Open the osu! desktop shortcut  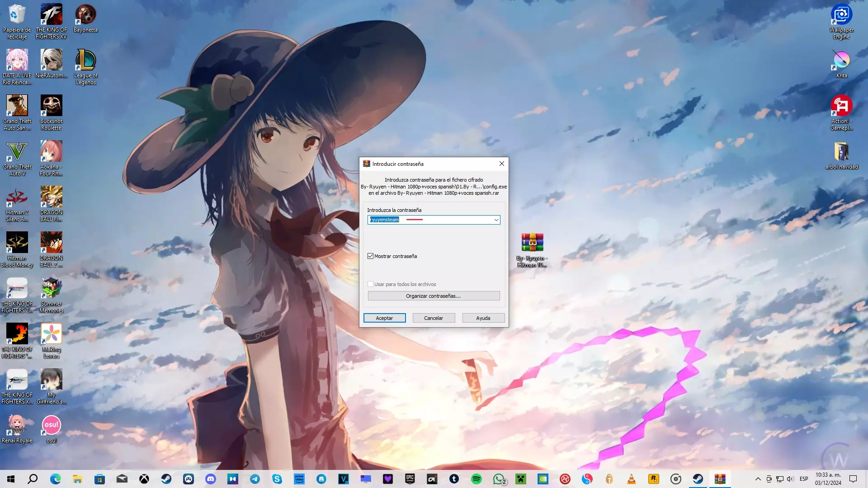click(x=51, y=429)
